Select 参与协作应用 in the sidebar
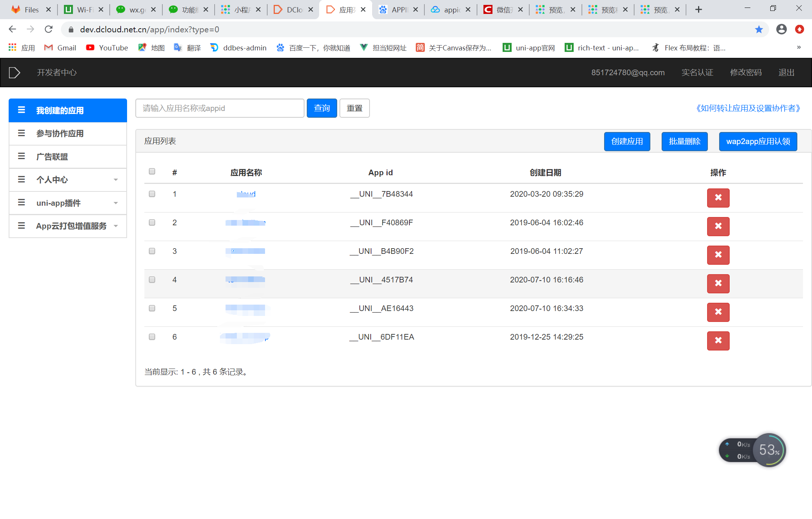 point(60,134)
